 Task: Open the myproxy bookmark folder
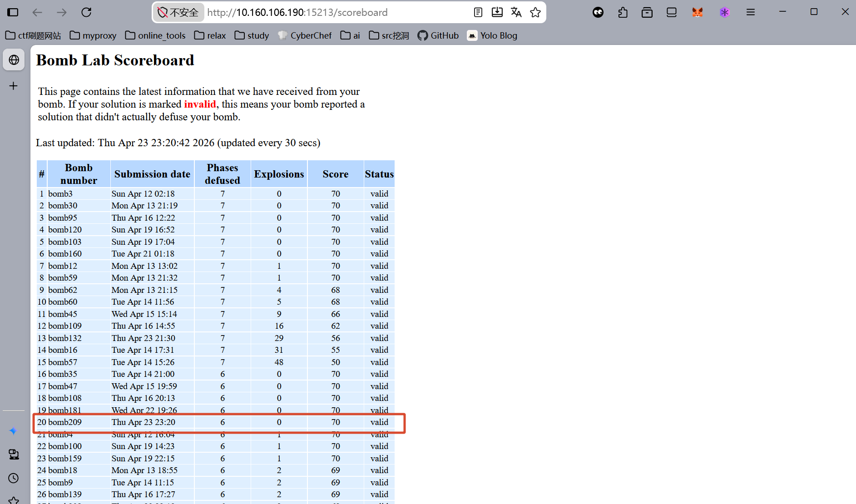(x=93, y=35)
